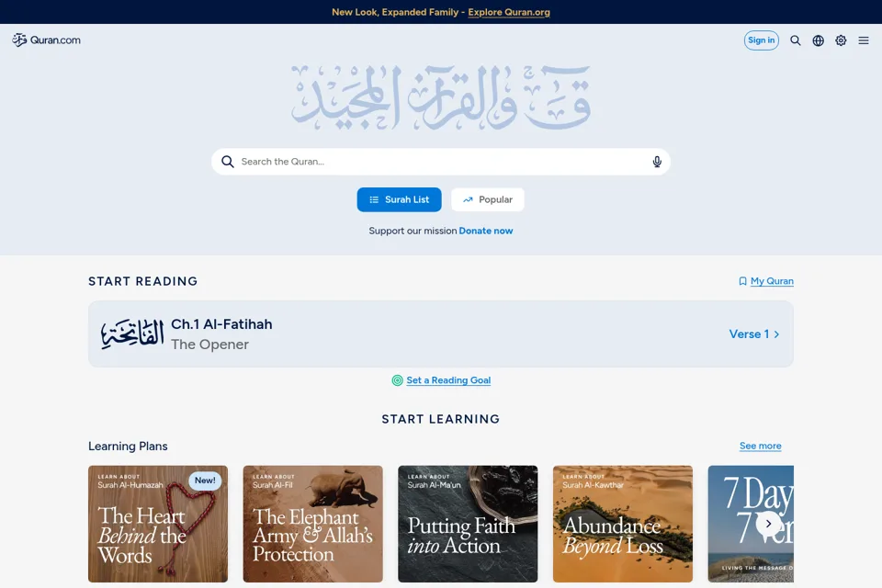Image resolution: width=882 pixels, height=588 pixels.
Task: Click the Donate now link
Action: (485, 231)
